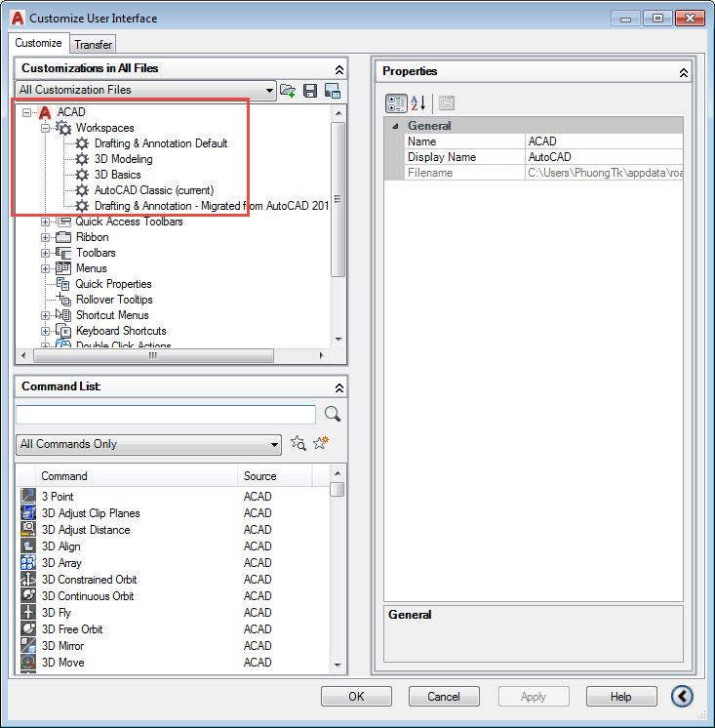Viewport: 715px width, 728px height.
Task: Click the Create a new command star icon
Action: pyautogui.click(x=321, y=443)
